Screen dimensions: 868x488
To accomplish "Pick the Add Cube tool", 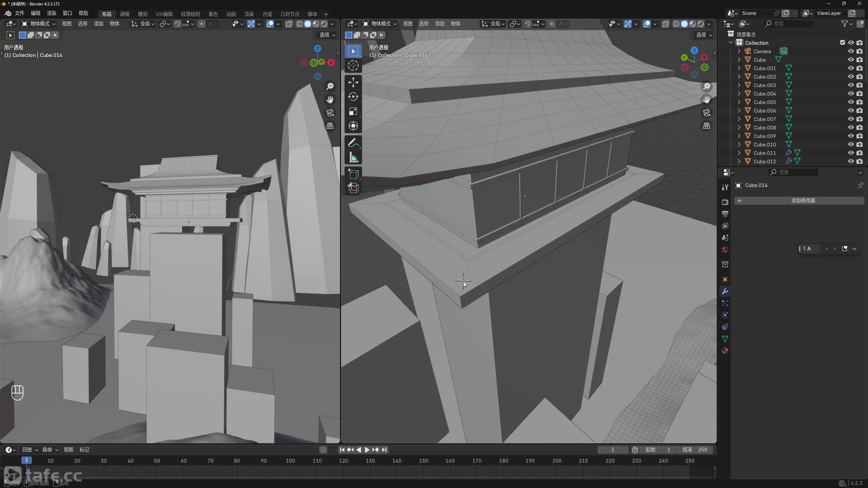I will (353, 174).
